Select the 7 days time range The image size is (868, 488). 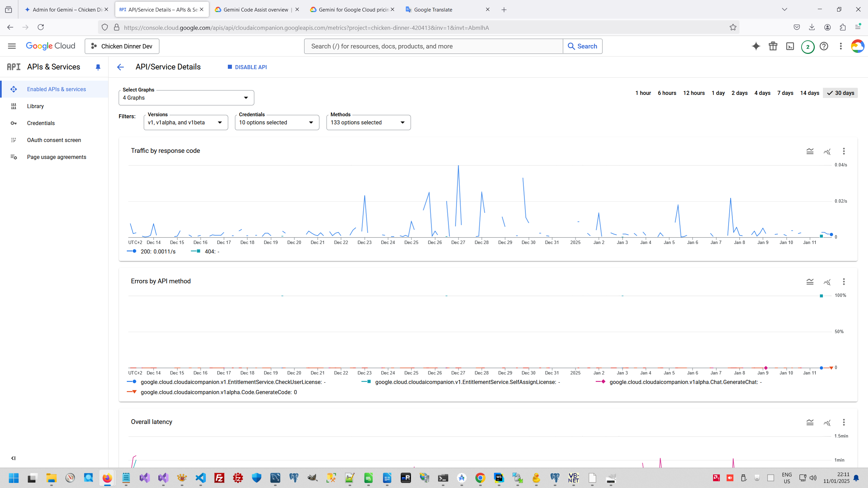tap(785, 93)
